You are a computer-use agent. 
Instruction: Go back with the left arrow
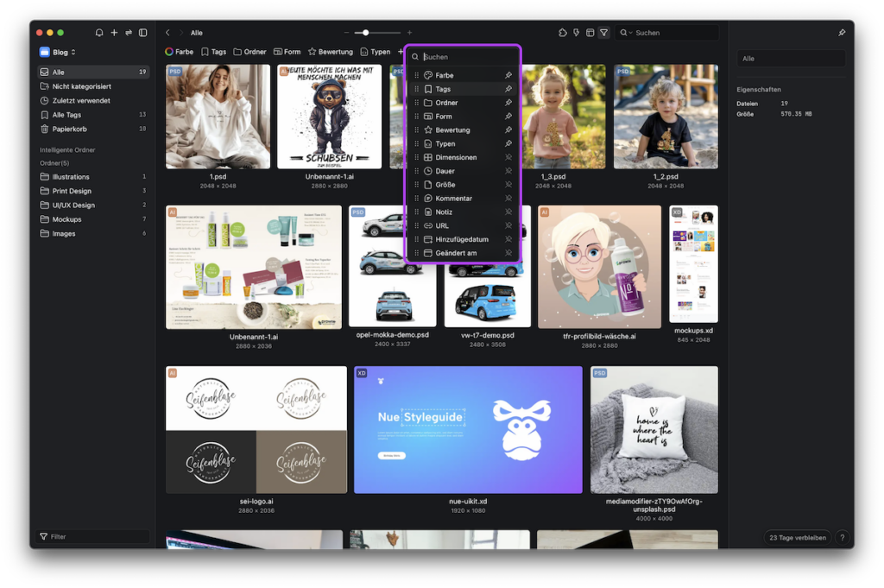click(167, 33)
